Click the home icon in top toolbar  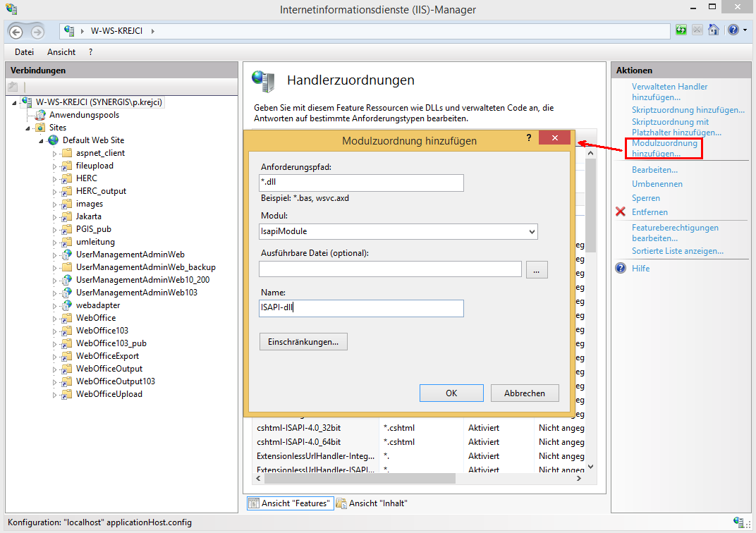pos(714,30)
